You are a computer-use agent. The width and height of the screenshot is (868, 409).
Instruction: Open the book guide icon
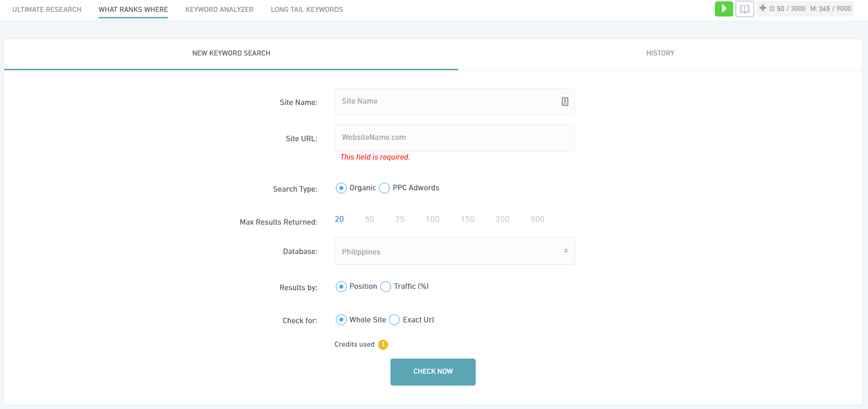click(744, 9)
